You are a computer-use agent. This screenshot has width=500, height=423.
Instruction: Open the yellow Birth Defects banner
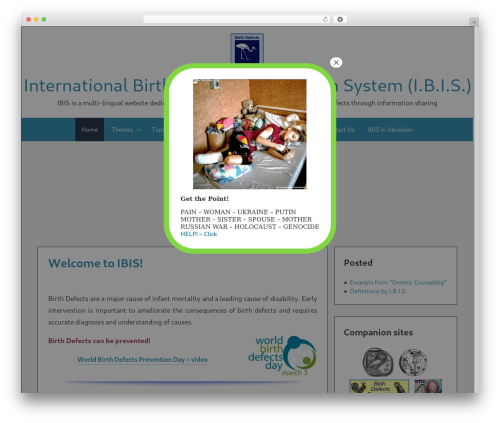coord(379,386)
